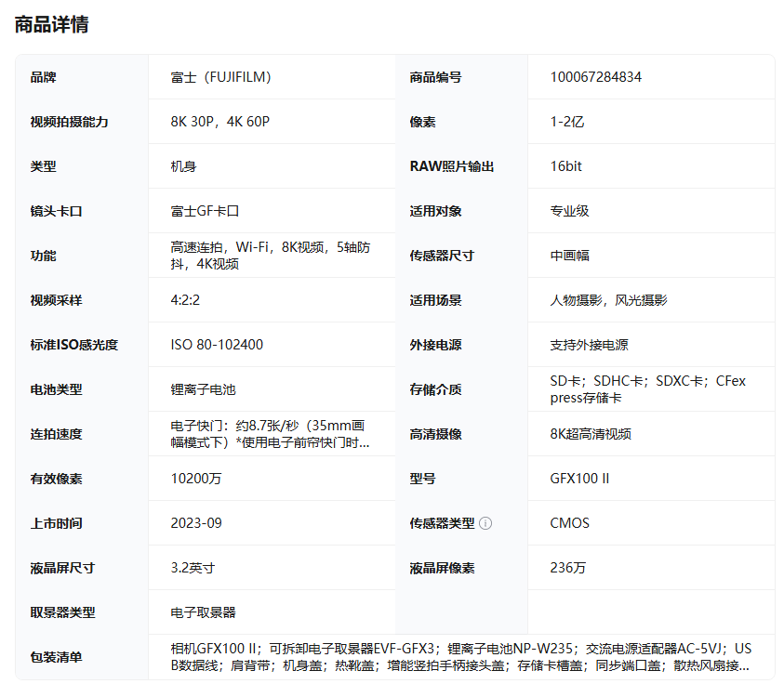The height and width of the screenshot is (684, 784).
Task: Click the 液晶屏像素 label
Action: (442, 568)
